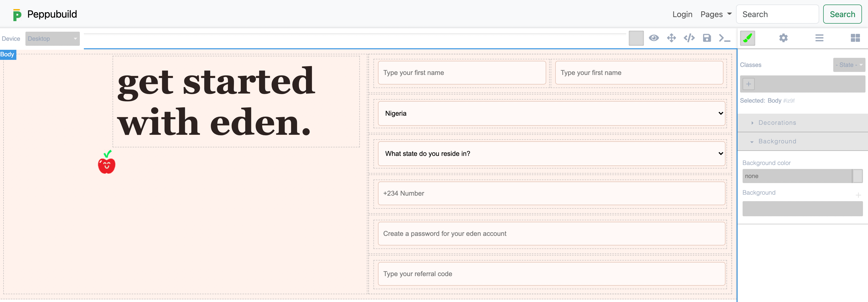Click the Login link
This screenshot has height=302, width=868.
point(682,15)
